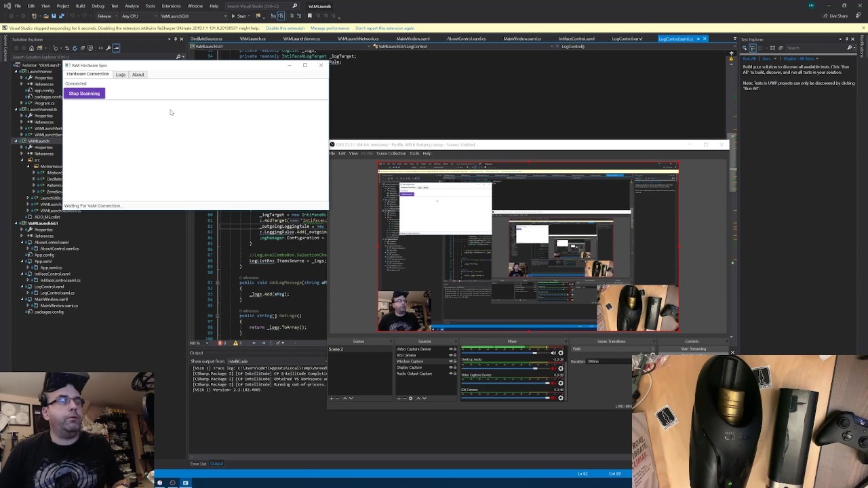The width and height of the screenshot is (868, 488).
Task: Hide the Window Capture source in OBS
Action: 451,361
